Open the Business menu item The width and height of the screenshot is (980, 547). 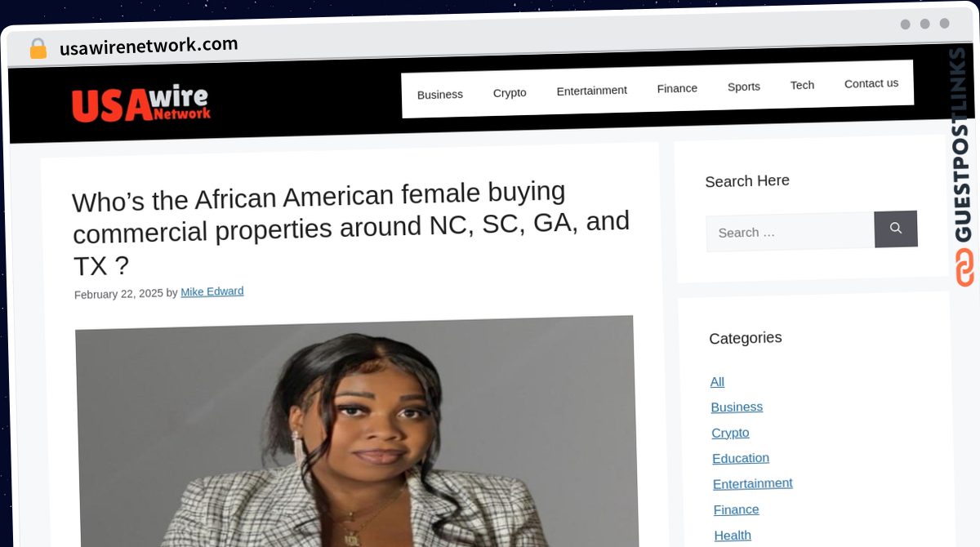tap(440, 95)
